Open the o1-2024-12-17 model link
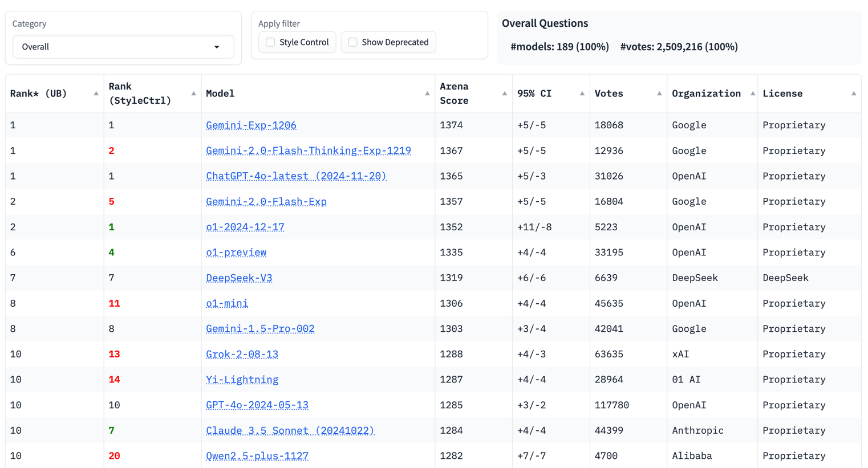Viewport: 868px width, 468px height. [245, 227]
